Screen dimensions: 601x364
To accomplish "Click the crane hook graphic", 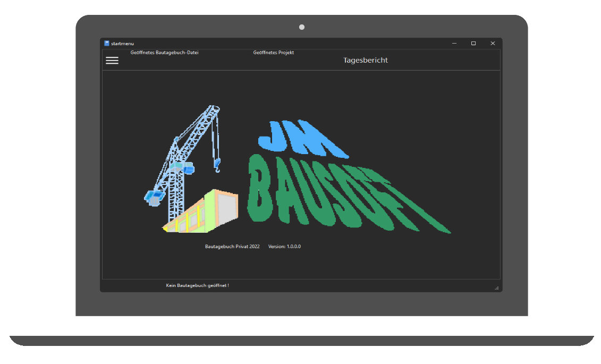I will click(x=217, y=165).
